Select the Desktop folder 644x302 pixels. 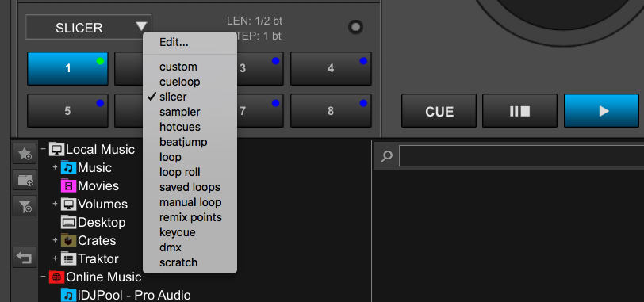coord(94,223)
